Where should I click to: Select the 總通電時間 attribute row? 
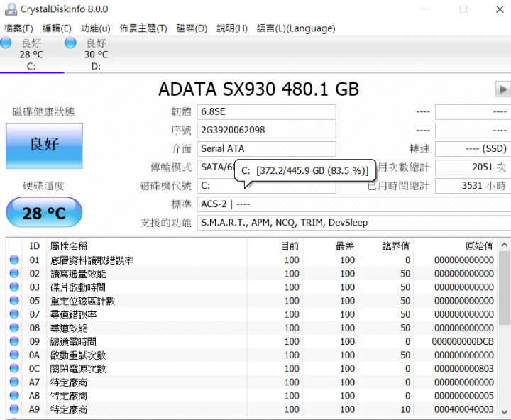click(x=251, y=341)
